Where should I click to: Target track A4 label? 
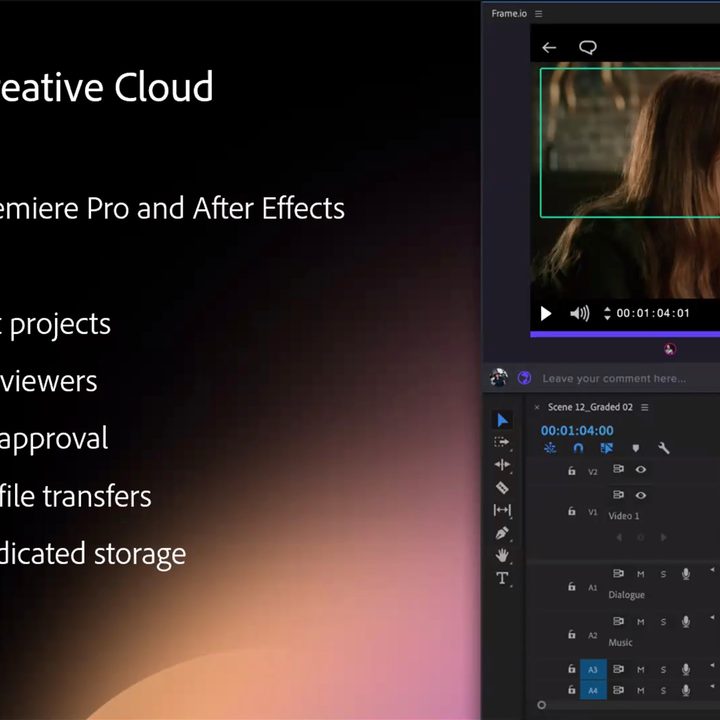593,690
